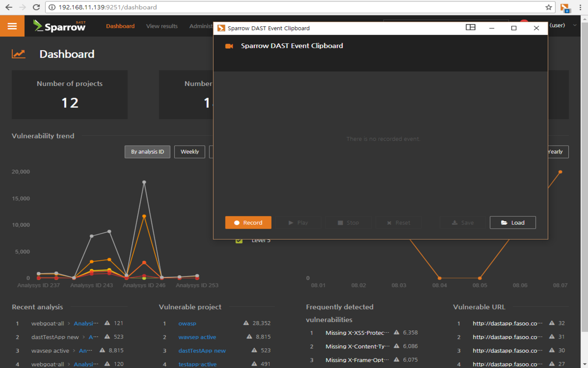Expand the user account dropdown arrow
The image size is (588, 368).
(575, 26)
